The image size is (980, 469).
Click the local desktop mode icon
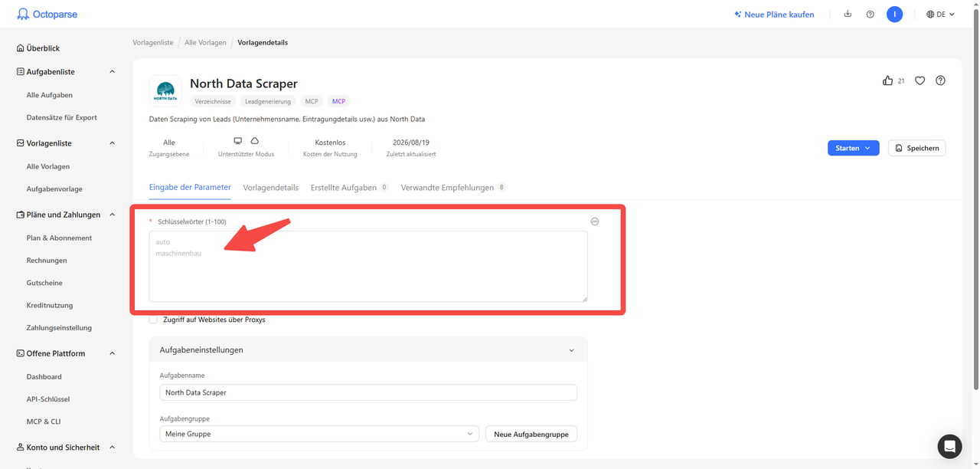point(238,141)
